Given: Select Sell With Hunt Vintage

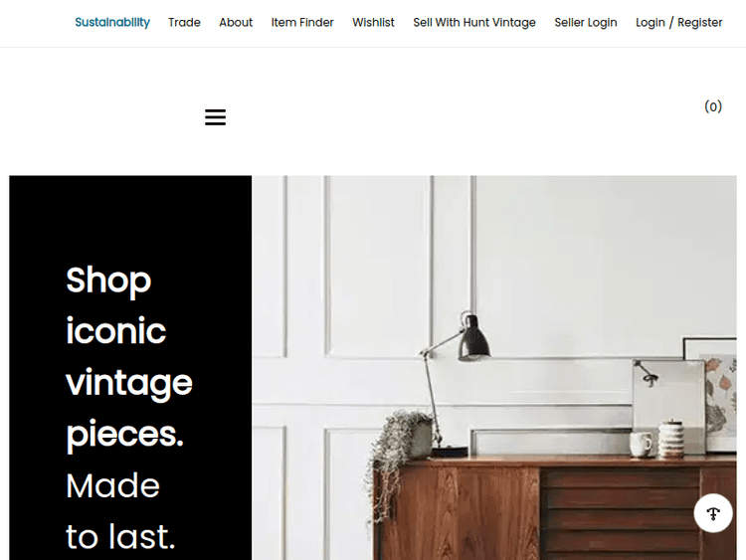Looking at the screenshot, I should click(x=473, y=22).
